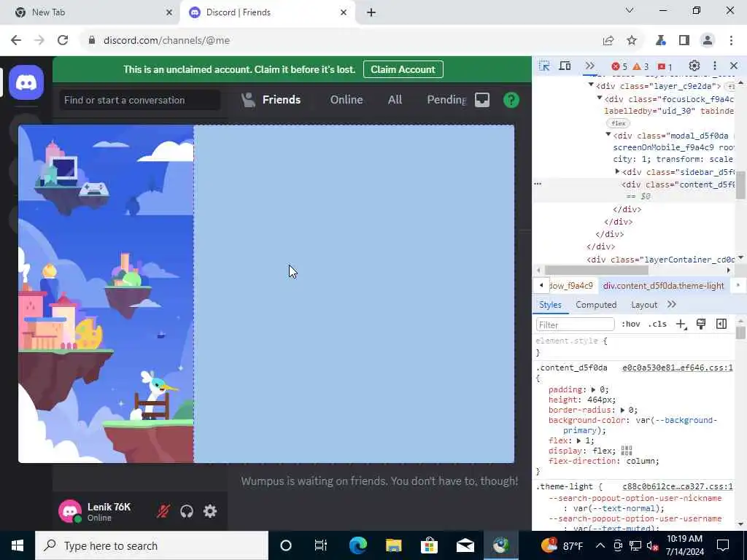Expand the flex shorthand triangle

[578, 441]
